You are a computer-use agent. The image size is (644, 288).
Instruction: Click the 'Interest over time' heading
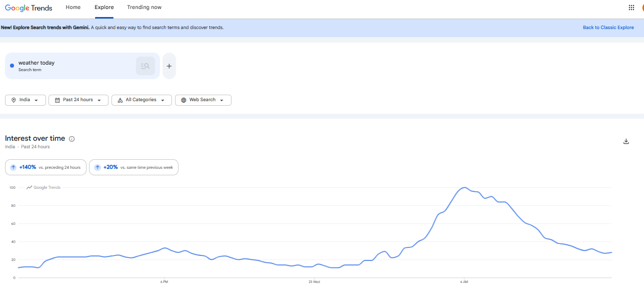pyautogui.click(x=35, y=138)
